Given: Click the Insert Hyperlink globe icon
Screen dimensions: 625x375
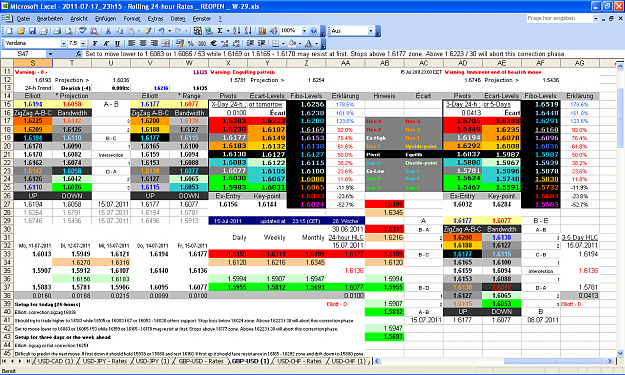Looking at the screenshot, I should tap(208, 31).
